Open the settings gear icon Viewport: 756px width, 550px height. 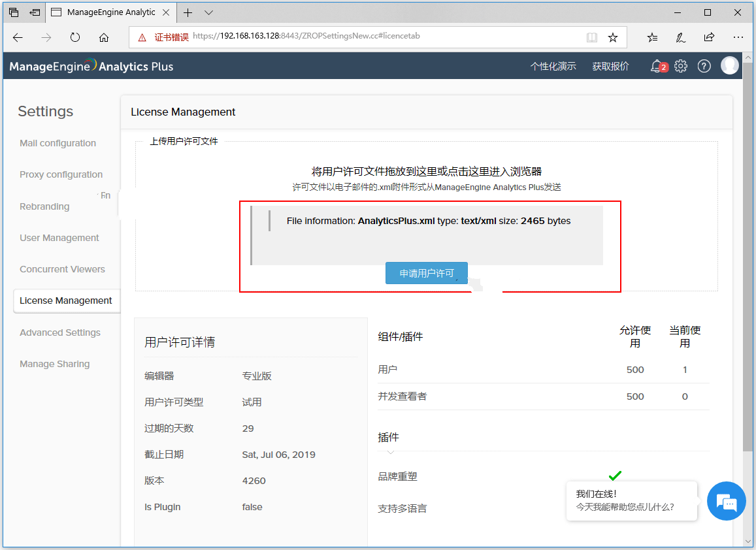(681, 66)
